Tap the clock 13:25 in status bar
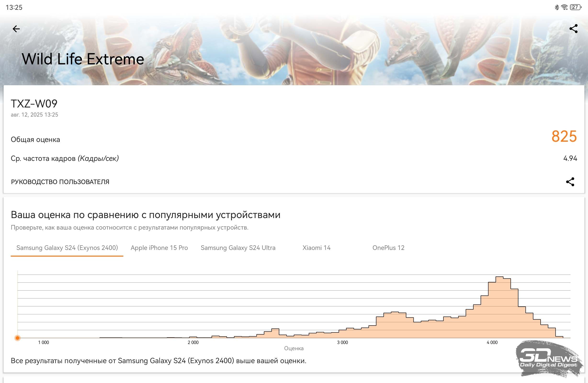 point(14,7)
